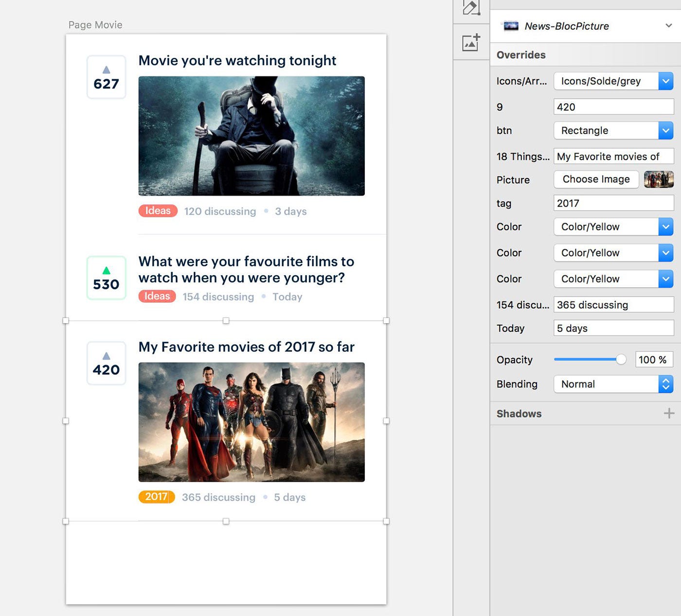
Task: Click the 365 discussing text on canvas
Action: tap(218, 497)
